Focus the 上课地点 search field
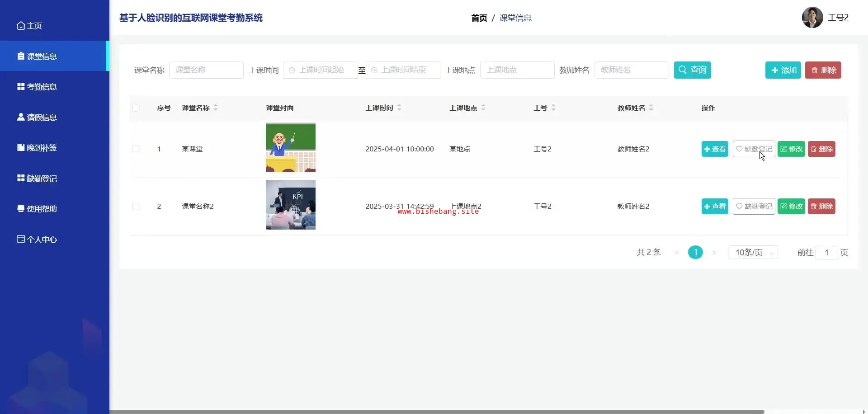 517,70
